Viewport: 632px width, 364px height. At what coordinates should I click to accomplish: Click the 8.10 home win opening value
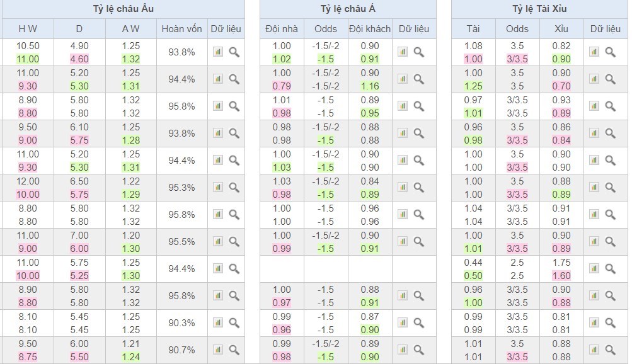coord(28,317)
